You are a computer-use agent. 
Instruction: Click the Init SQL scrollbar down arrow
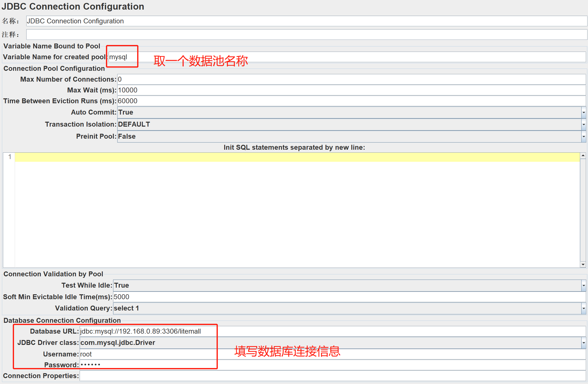pos(583,265)
